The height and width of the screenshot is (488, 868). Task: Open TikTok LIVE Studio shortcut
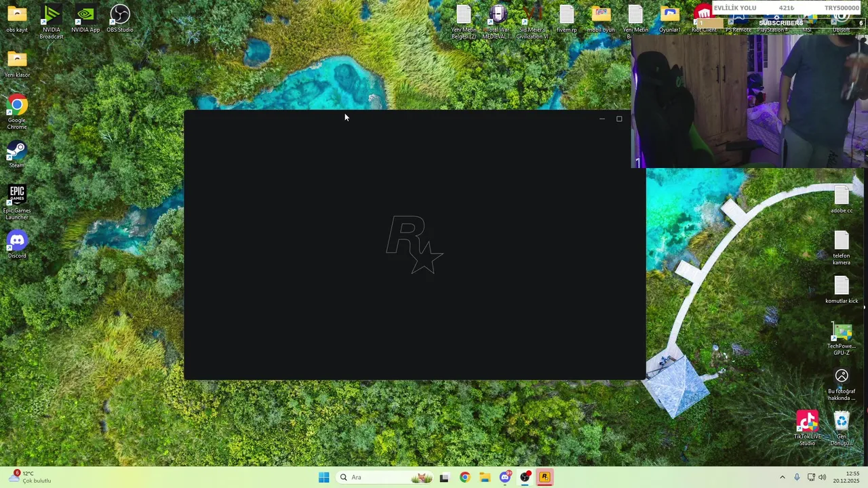[807, 429]
